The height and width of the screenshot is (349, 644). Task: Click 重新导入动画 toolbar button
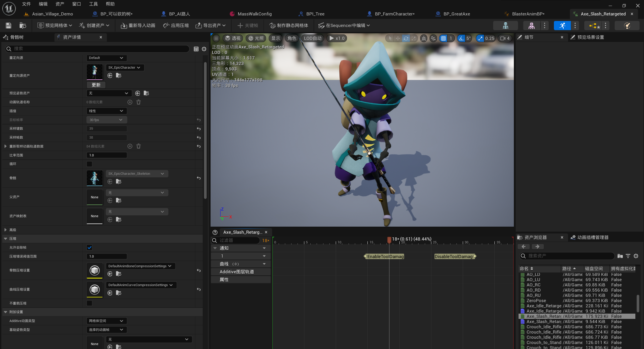tap(138, 25)
